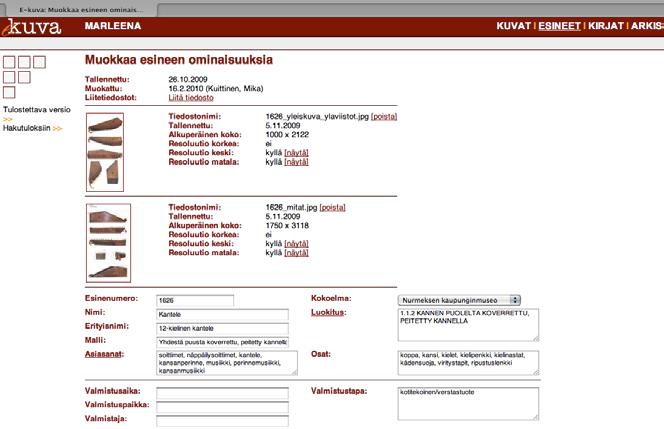
Task: Click the Tallennettu date 26.10.2009
Action: click(188, 79)
